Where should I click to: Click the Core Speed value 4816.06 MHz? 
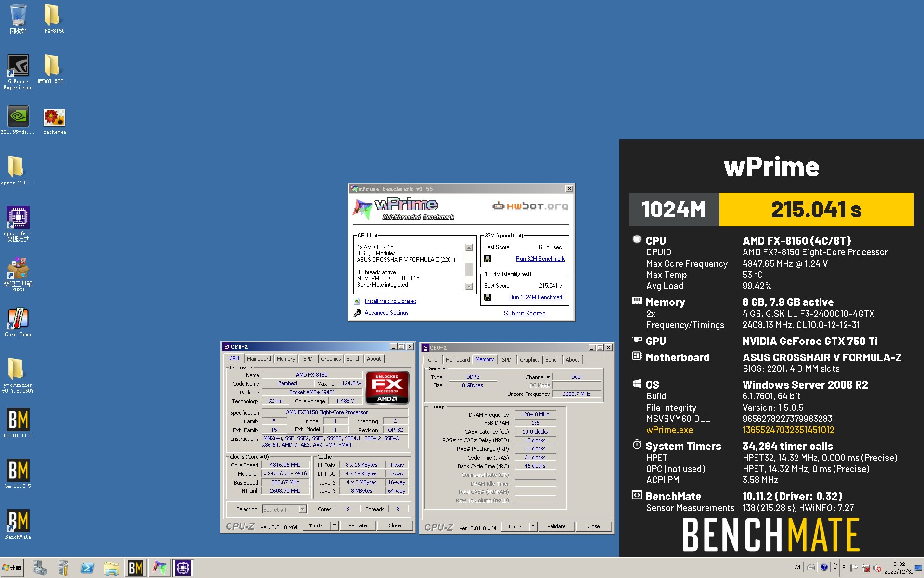(285, 465)
